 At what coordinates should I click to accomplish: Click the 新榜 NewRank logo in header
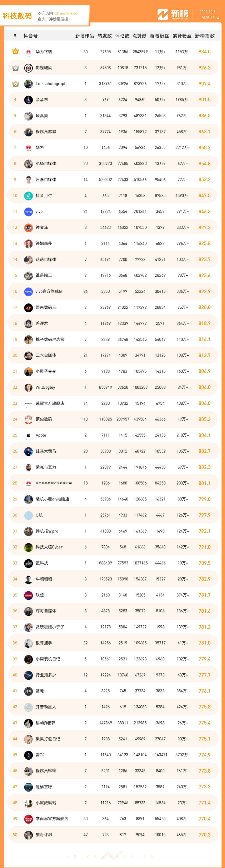tap(173, 14)
